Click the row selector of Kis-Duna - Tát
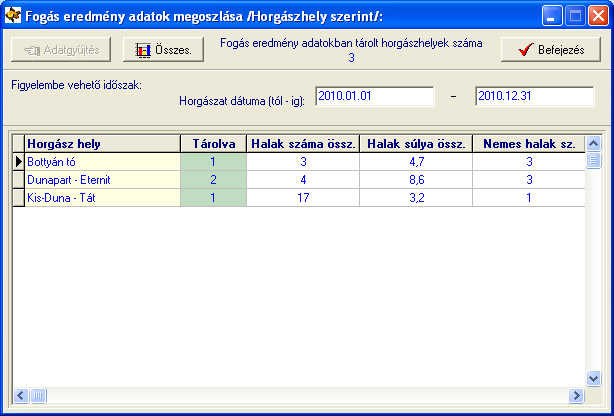Image resolution: width=614 pixels, height=416 pixels. pyautogui.click(x=19, y=198)
